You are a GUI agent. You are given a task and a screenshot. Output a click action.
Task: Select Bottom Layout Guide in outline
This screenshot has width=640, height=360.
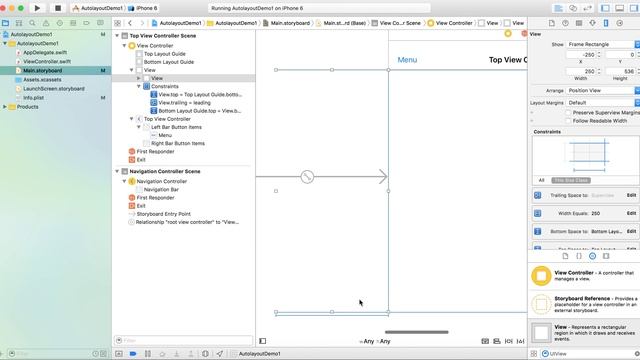(x=169, y=62)
